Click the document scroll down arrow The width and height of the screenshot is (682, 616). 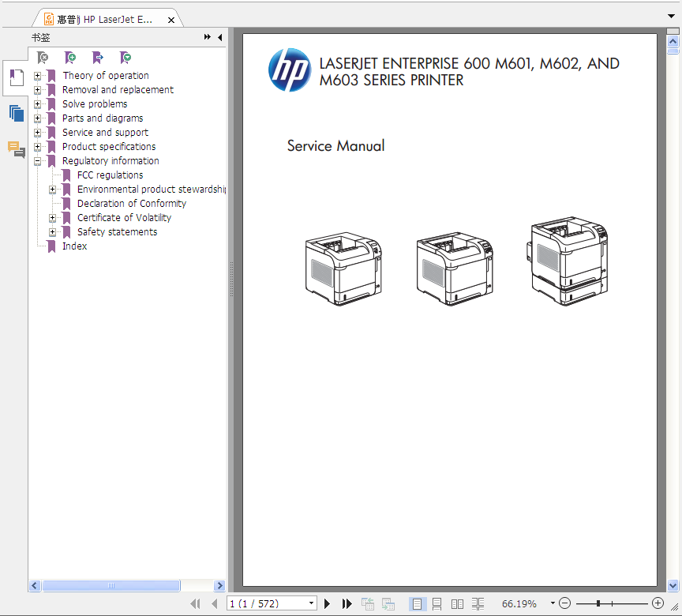(x=673, y=585)
